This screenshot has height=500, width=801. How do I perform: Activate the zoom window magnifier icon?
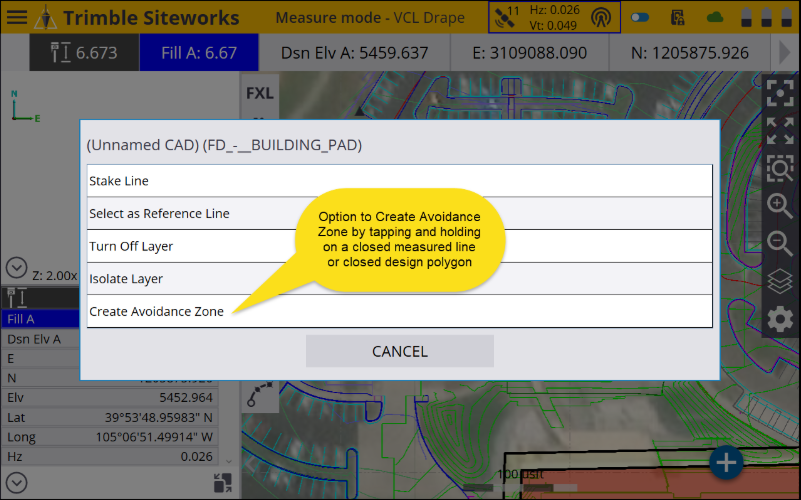pos(780,168)
